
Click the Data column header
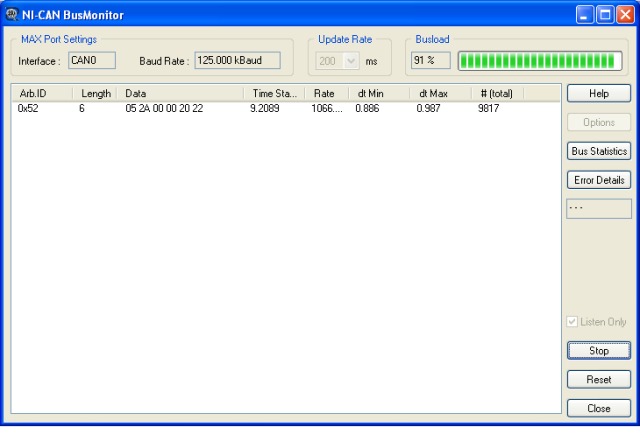coord(180,93)
